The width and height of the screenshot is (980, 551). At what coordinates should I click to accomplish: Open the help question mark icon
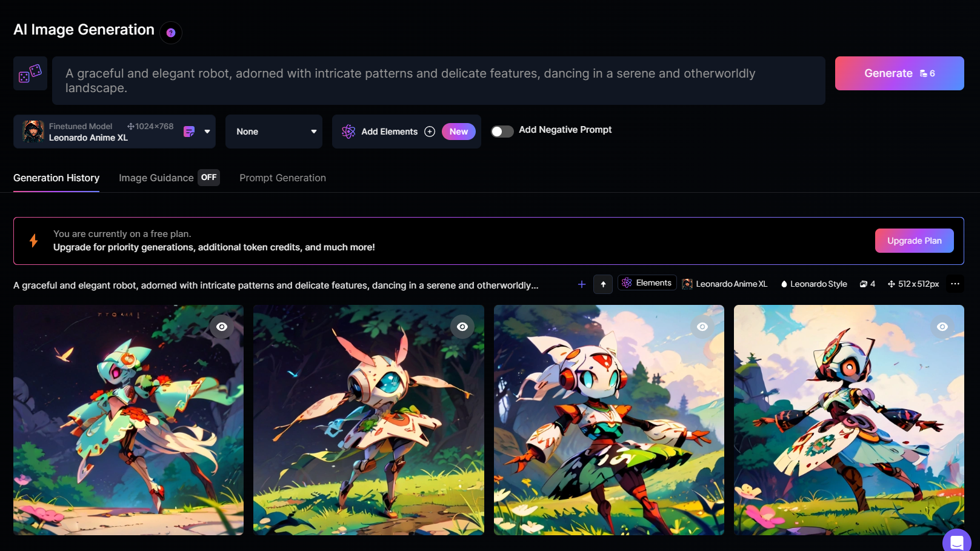171,33
